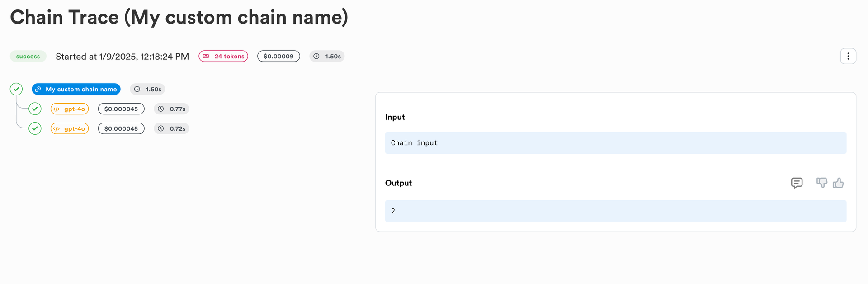Image resolution: width=868 pixels, height=284 pixels.
Task: Select the second gpt-4o span badge
Action: click(70, 128)
